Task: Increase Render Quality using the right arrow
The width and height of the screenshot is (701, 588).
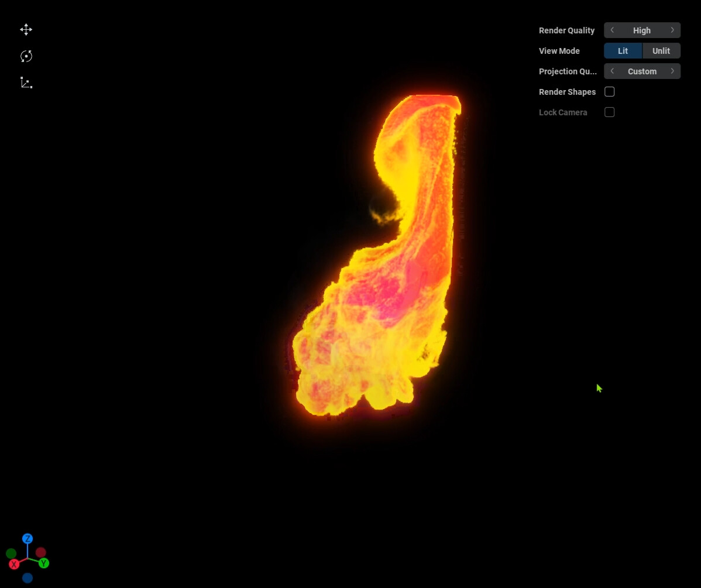Action: pyautogui.click(x=672, y=30)
